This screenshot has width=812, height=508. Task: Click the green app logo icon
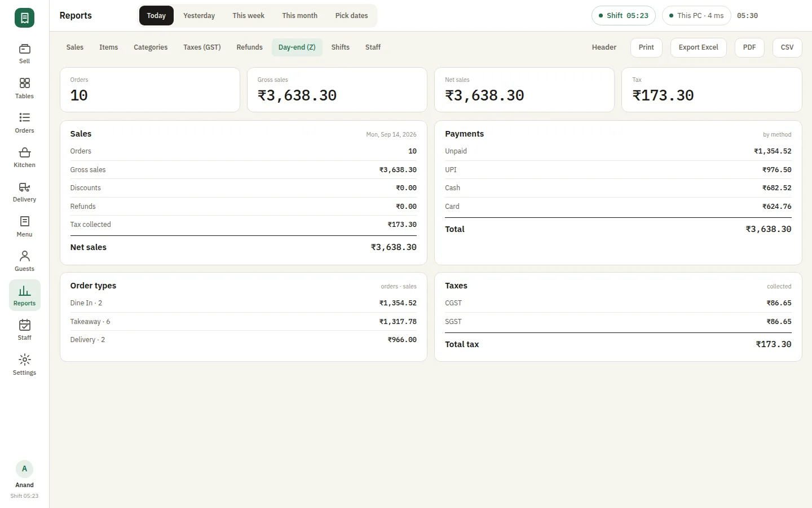click(x=24, y=18)
